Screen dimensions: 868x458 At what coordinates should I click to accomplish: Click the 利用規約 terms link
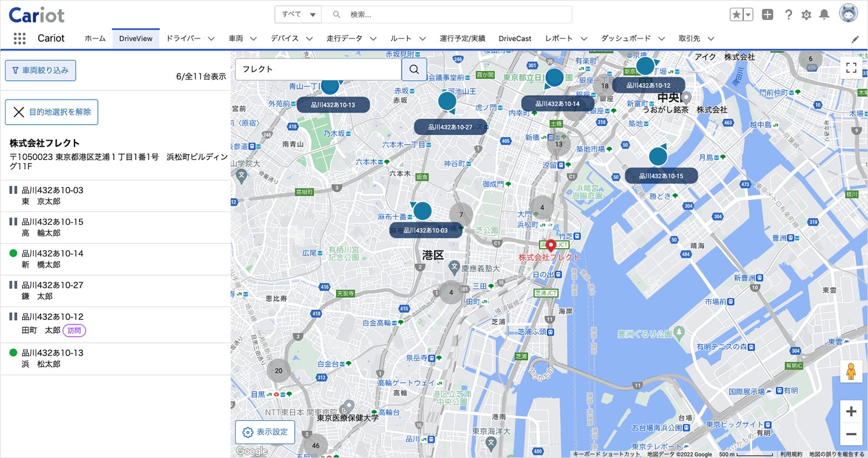(x=791, y=454)
